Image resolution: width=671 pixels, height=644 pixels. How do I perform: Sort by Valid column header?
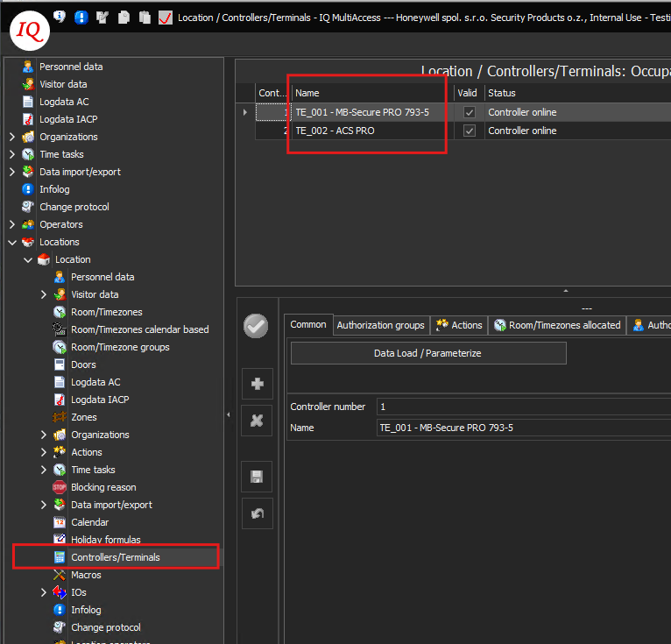[x=469, y=93]
